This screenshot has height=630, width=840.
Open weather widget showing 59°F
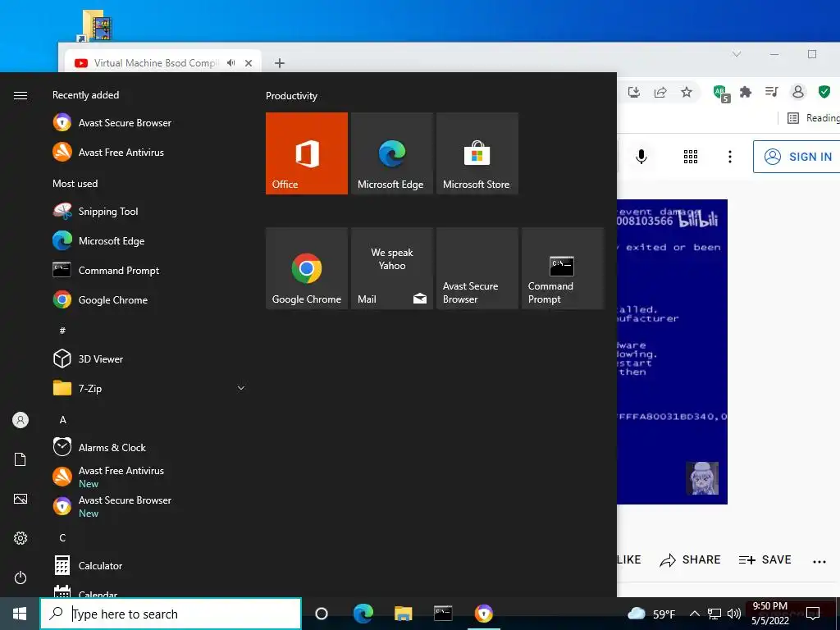tap(652, 614)
